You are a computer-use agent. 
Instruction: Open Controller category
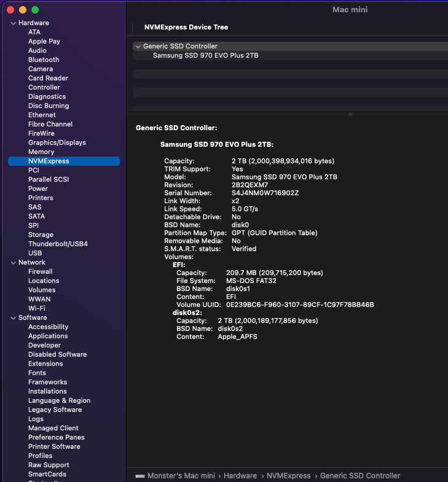(44, 87)
